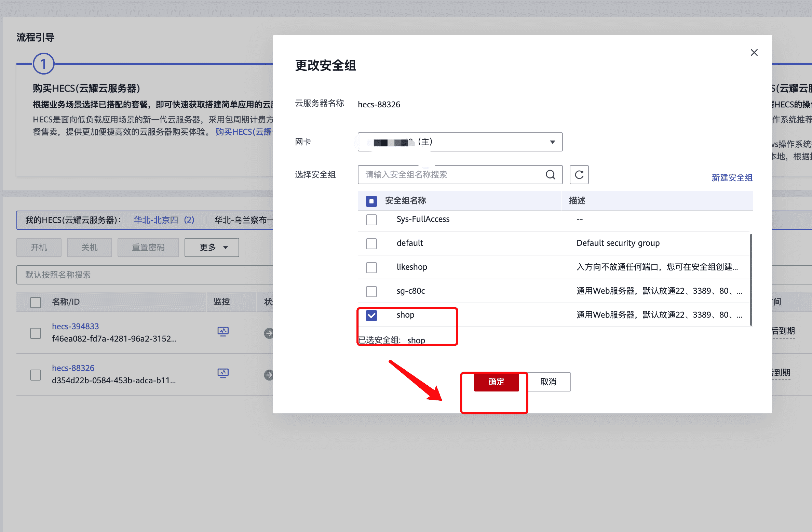Viewport: 812px width, 532px height.
Task: Open monitoring icon for hecs-88326
Action: coord(223,373)
